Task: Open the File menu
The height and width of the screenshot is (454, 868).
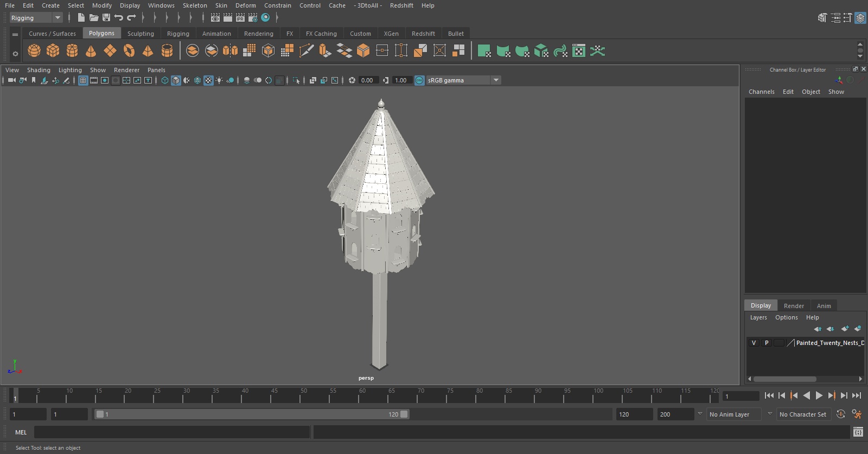Action: [10, 5]
